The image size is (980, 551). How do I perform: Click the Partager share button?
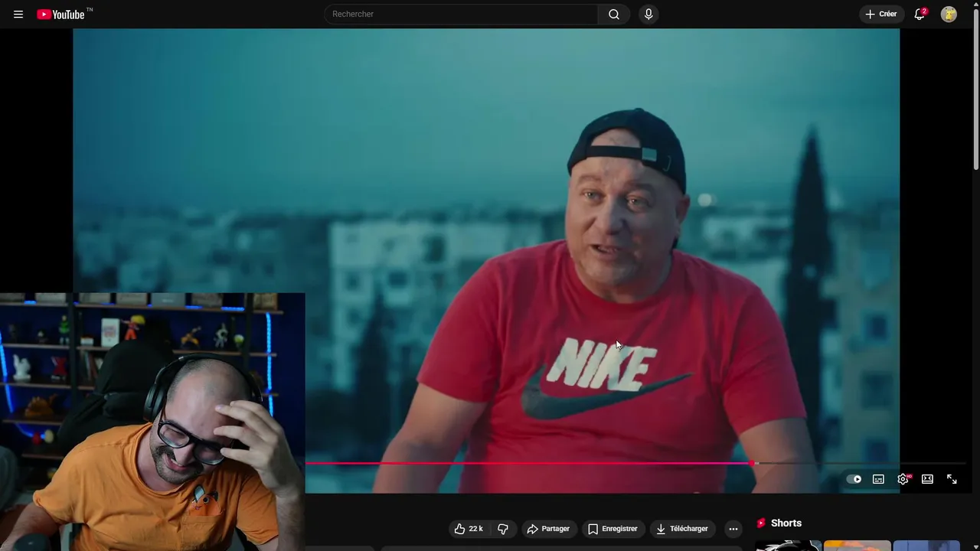point(548,529)
